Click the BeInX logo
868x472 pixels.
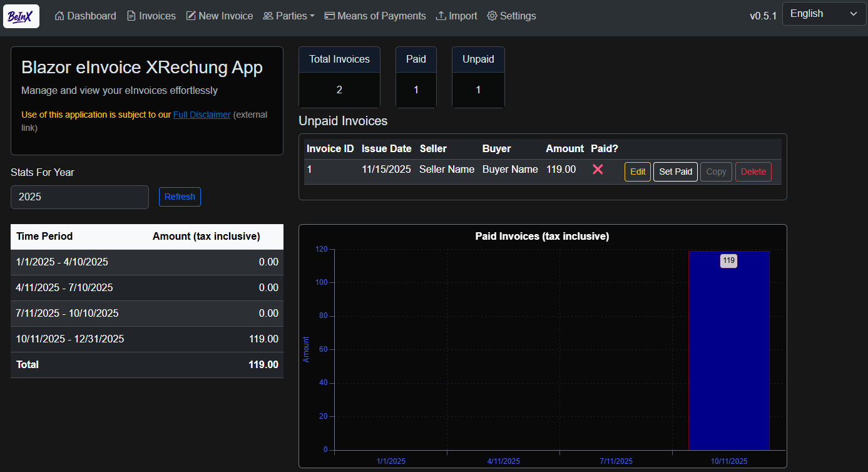coord(21,16)
